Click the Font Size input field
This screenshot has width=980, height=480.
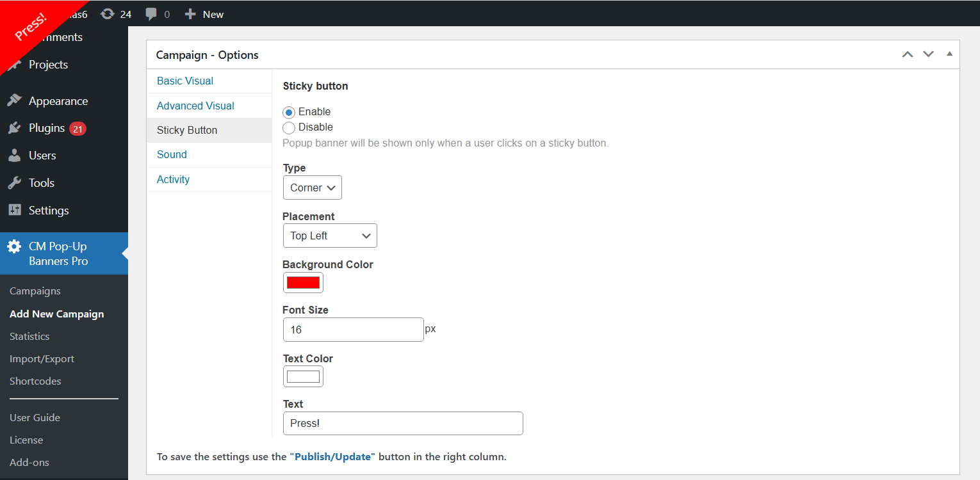(x=353, y=330)
